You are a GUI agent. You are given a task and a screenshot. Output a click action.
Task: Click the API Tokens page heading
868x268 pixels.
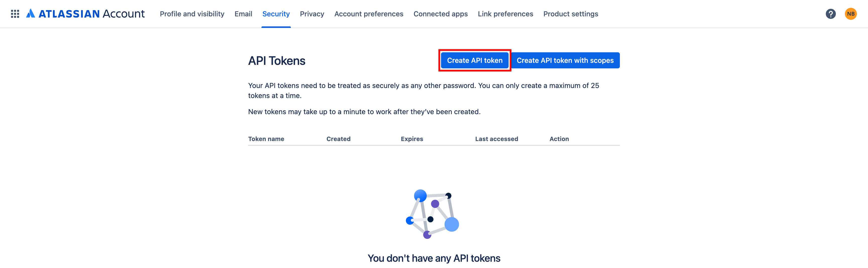(277, 61)
